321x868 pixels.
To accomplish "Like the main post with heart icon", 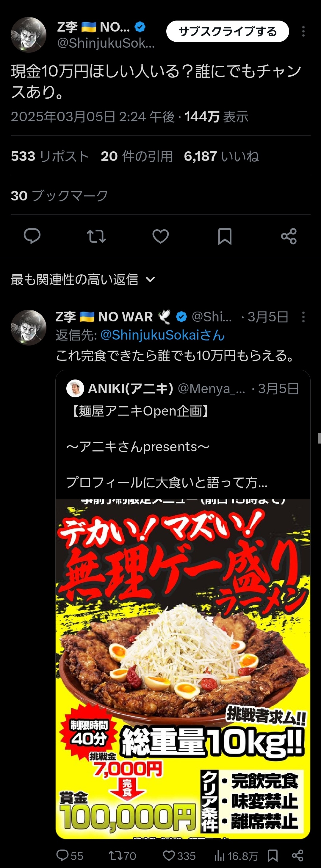I will pos(161,236).
